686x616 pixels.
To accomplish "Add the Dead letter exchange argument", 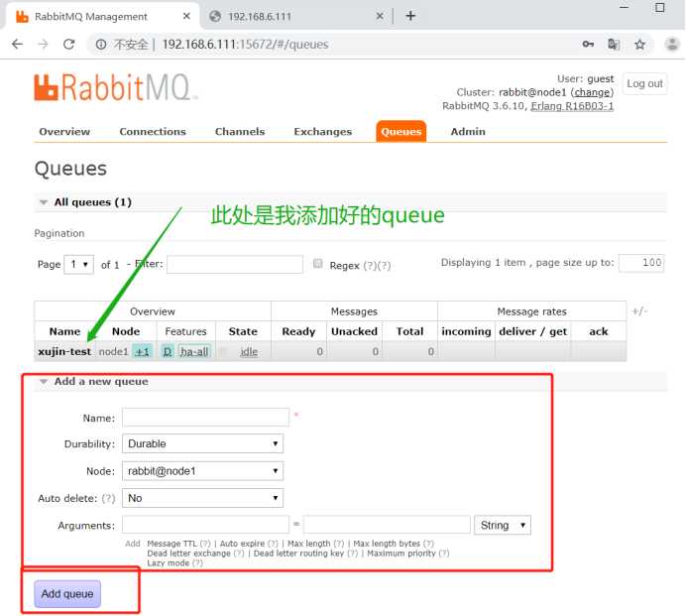I will click(188, 554).
